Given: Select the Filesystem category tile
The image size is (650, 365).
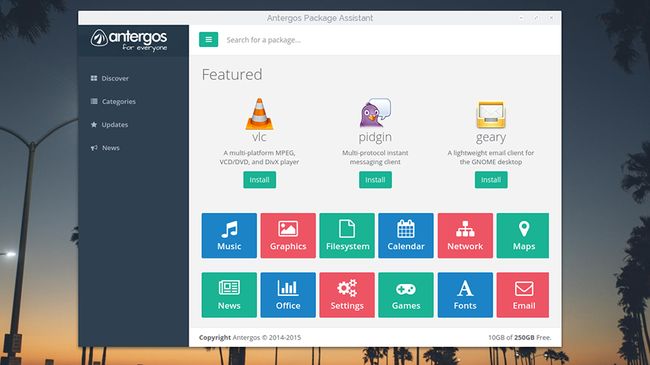Looking at the screenshot, I should click(347, 236).
